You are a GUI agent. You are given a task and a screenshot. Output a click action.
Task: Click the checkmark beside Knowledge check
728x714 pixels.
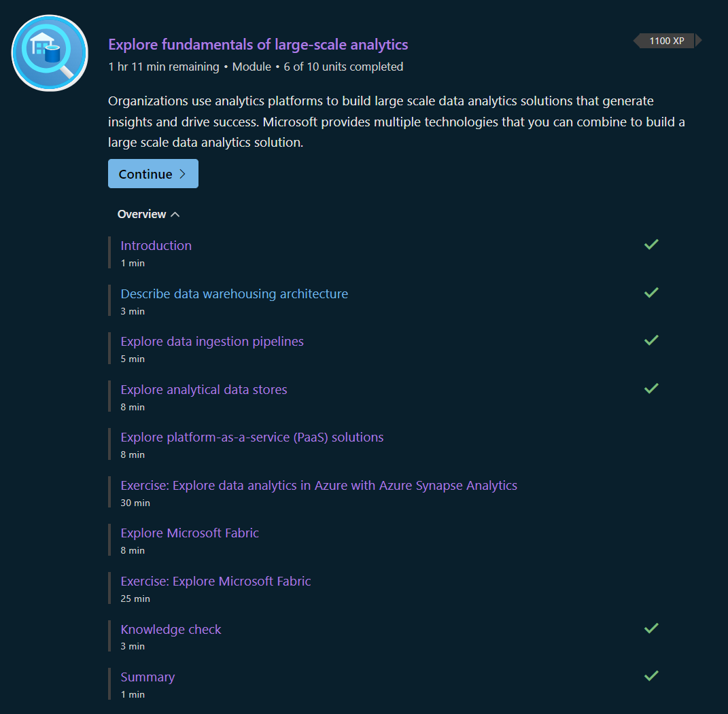pyautogui.click(x=651, y=628)
